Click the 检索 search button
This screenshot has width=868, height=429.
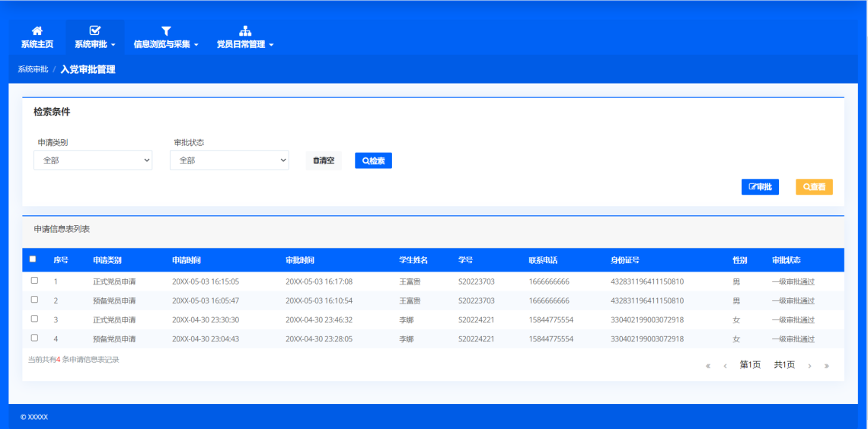(x=373, y=160)
